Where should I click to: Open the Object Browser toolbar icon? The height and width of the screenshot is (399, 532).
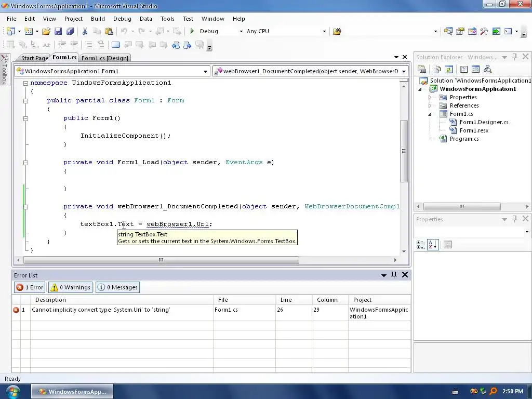click(472, 31)
